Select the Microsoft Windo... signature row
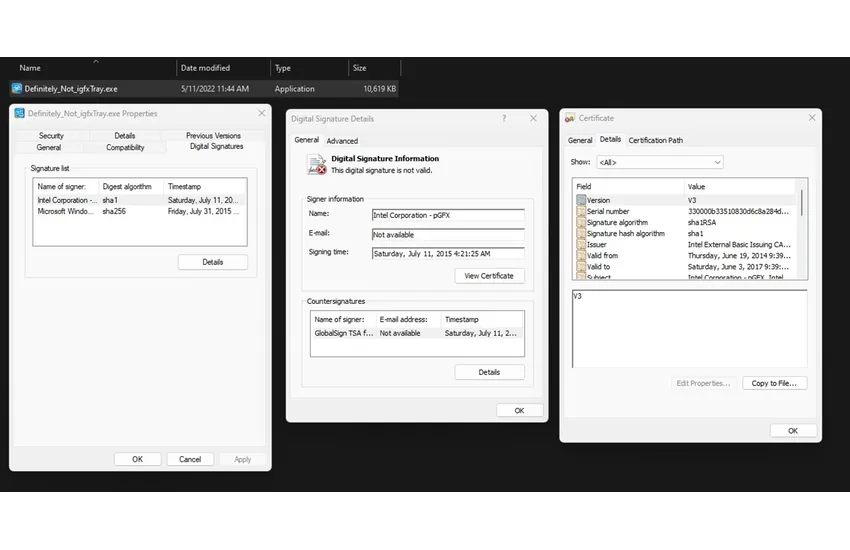Viewport: 850px width, 550px height. coord(139,211)
